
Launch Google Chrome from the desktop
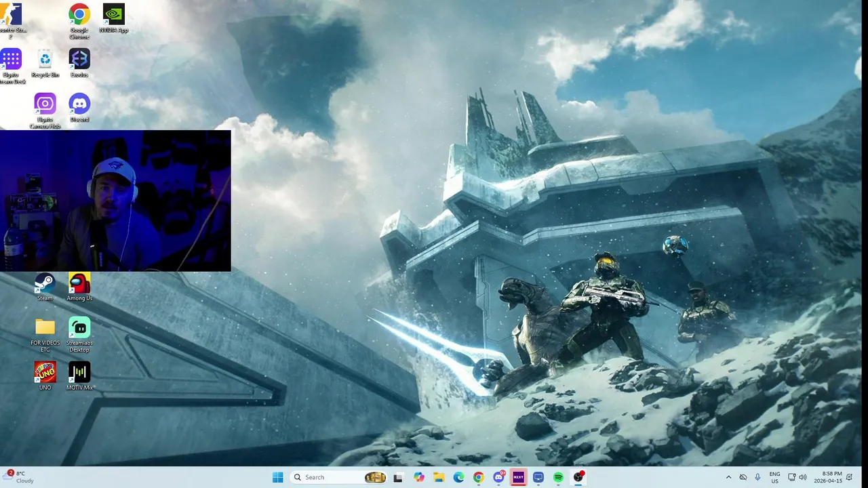coord(79,20)
